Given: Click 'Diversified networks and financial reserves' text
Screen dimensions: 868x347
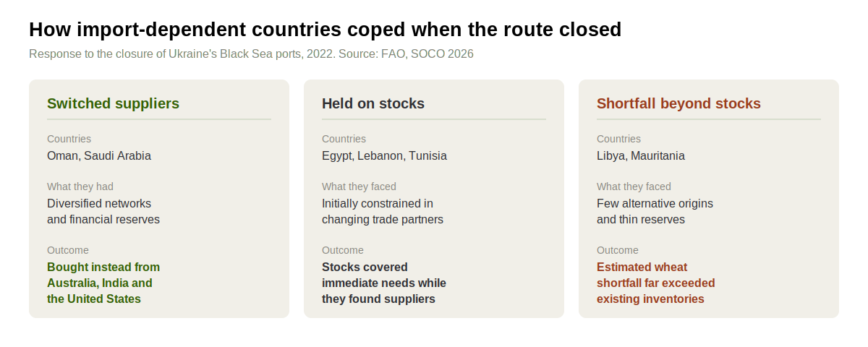Looking at the screenshot, I should [x=103, y=212].
